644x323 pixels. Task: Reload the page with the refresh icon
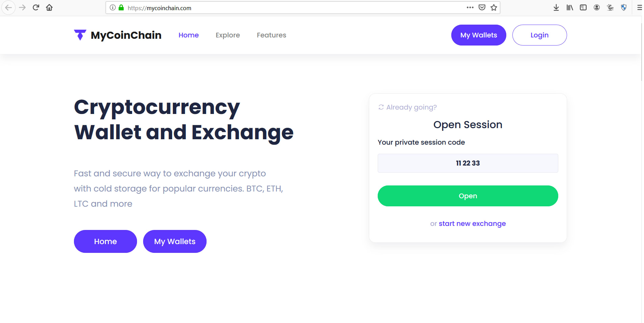pos(35,7)
